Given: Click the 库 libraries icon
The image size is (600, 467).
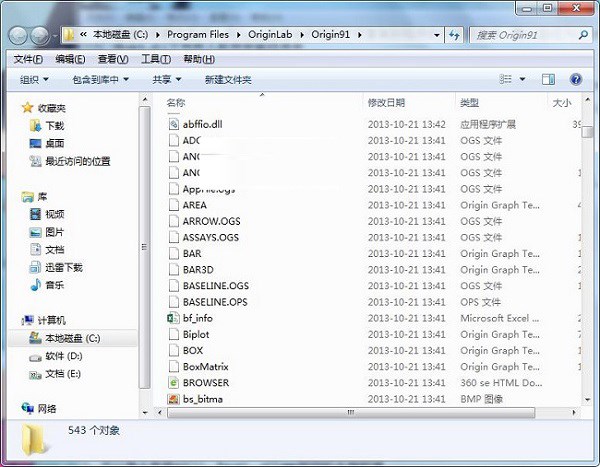Looking at the screenshot, I should click(28, 197).
